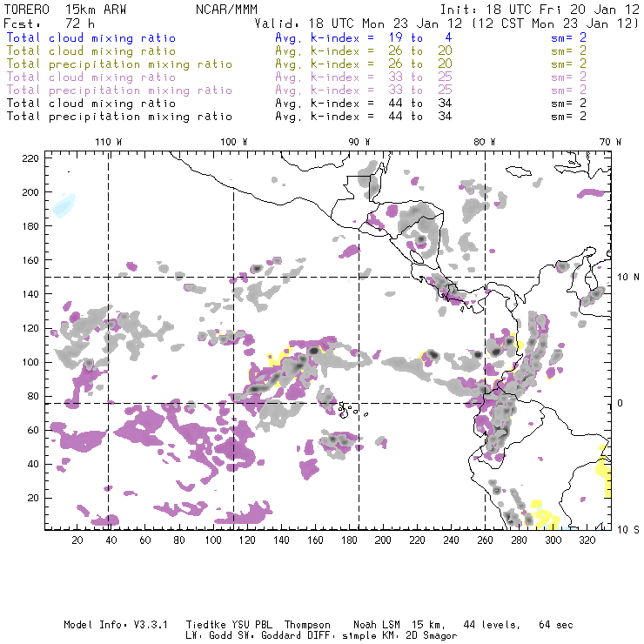Click the "70 W" longitude label
This screenshot has height=644, width=644.
point(610,142)
